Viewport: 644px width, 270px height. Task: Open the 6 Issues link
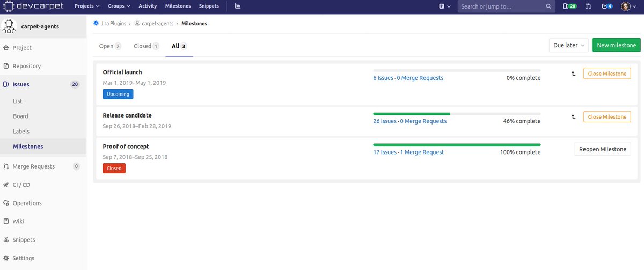(383, 78)
